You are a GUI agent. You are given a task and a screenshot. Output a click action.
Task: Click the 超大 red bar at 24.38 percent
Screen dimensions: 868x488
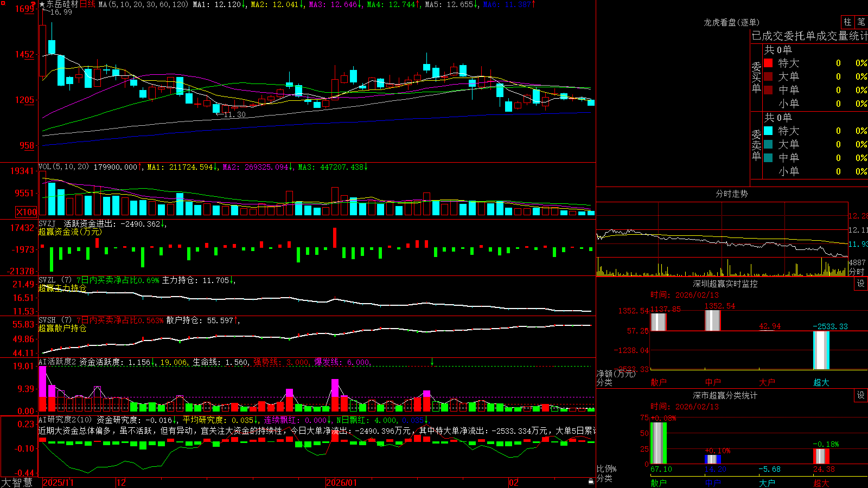821,457
